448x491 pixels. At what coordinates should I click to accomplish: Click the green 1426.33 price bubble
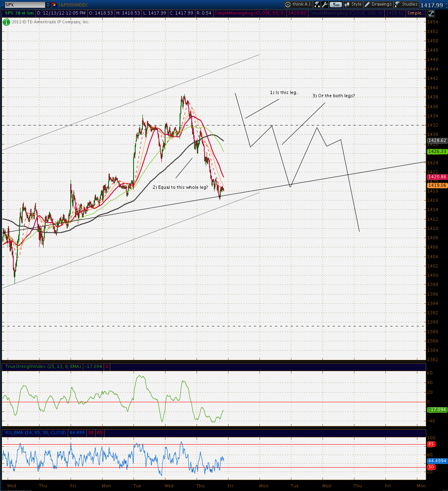pyautogui.click(x=437, y=152)
